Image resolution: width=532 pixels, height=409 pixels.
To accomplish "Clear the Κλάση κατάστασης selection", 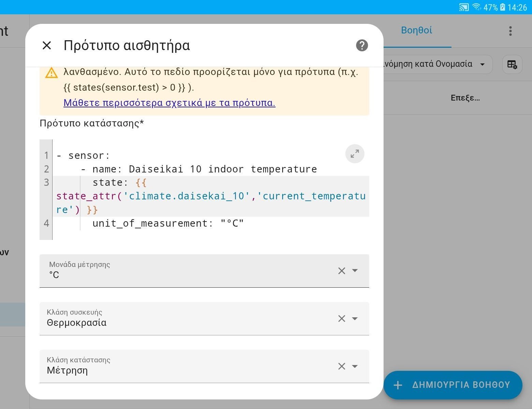I will (x=342, y=366).
